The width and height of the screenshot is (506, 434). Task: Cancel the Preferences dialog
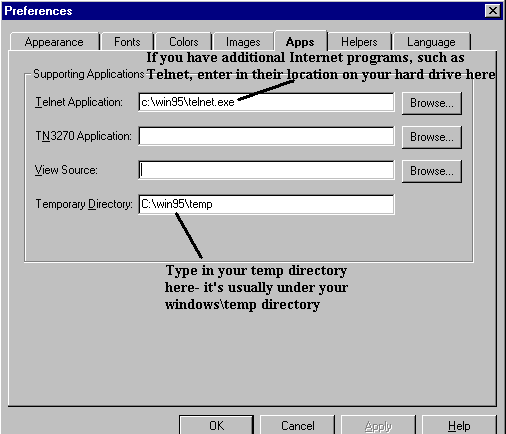pyautogui.click(x=297, y=425)
